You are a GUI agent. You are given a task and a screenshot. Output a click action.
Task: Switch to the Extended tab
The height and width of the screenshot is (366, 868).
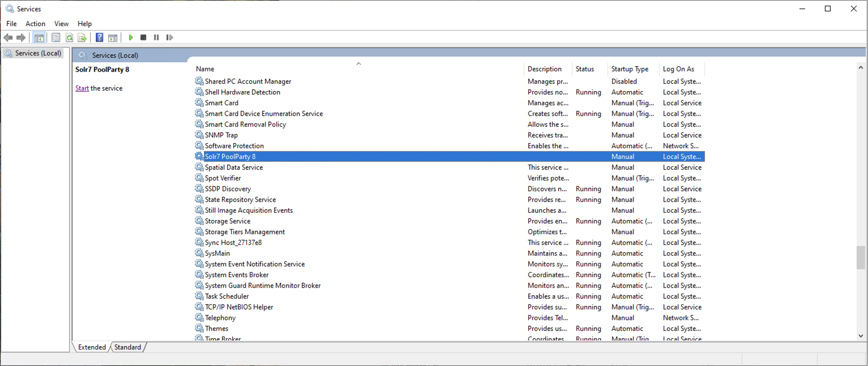[x=92, y=347]
